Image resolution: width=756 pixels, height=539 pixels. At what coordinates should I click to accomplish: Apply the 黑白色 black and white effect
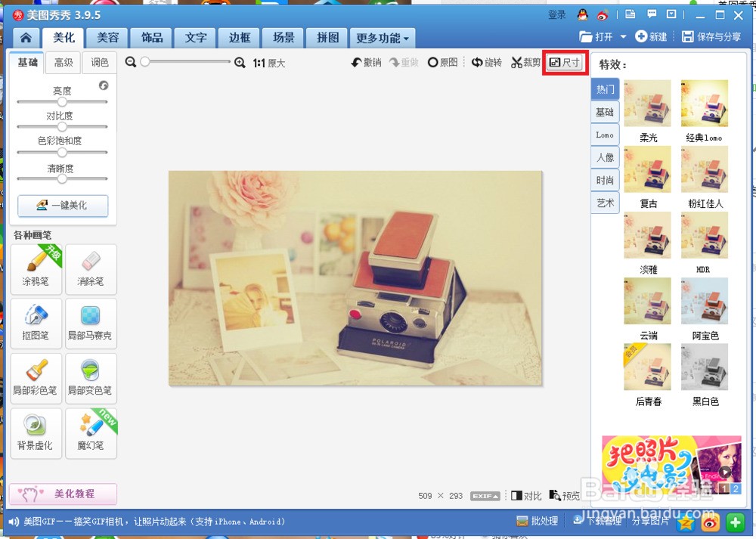coord(705,367)
